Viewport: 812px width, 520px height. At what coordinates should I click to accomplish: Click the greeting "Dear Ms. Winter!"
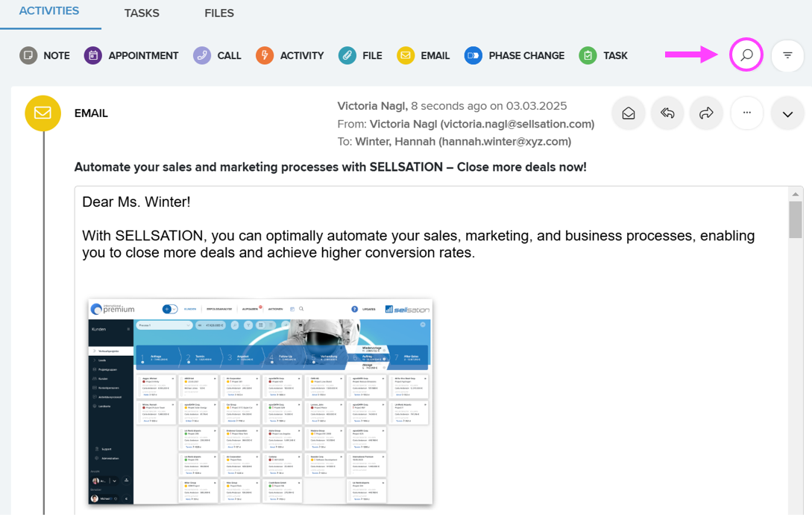coord(136,202)
